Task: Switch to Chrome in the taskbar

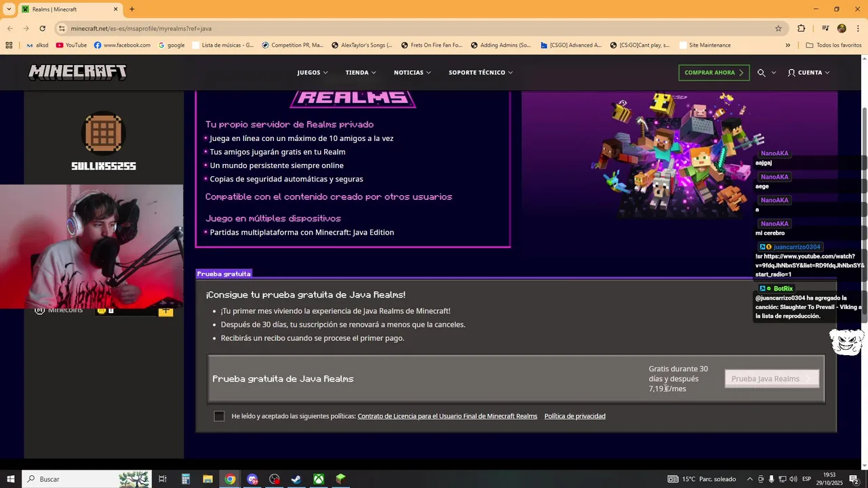Action: [x=230, y=479]
